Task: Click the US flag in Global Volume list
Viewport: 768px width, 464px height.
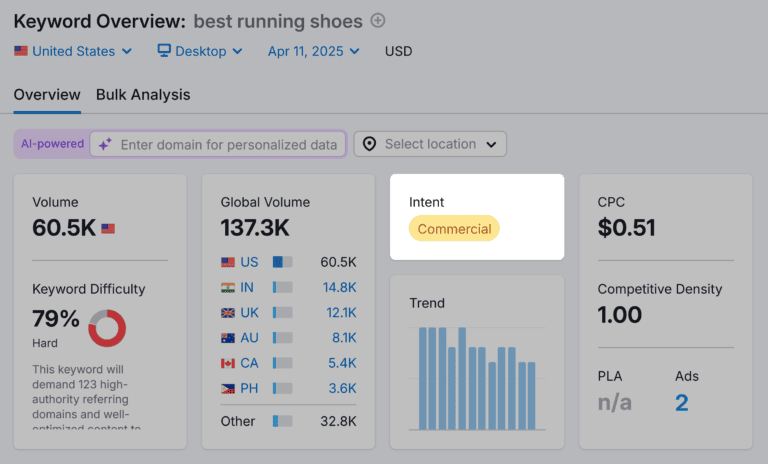Action: click(x=228, y=262)
